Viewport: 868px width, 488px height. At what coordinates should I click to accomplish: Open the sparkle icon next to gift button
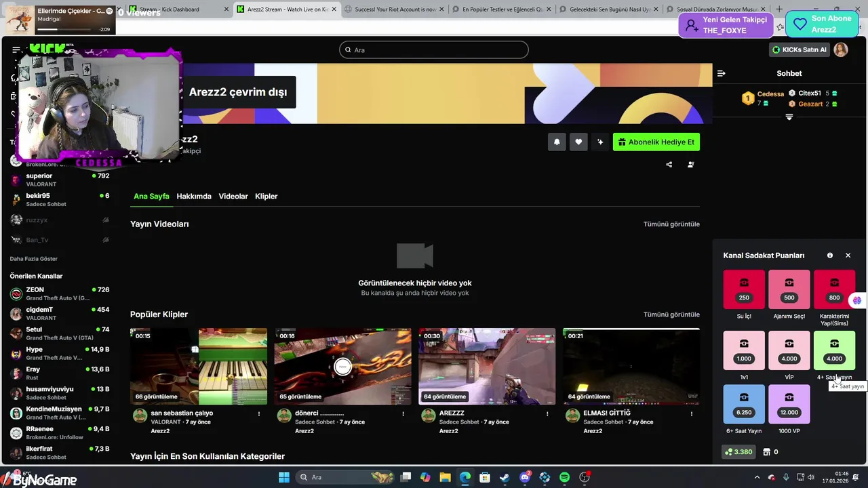600,142
